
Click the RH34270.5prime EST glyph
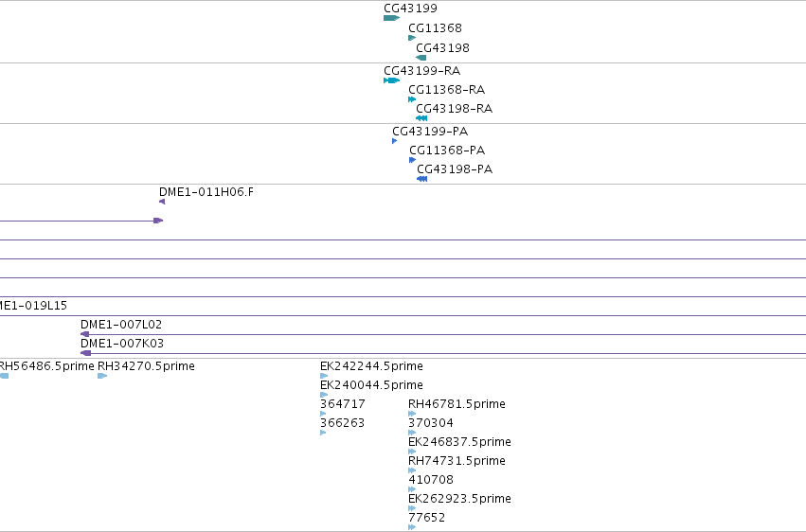click(102, 376)
